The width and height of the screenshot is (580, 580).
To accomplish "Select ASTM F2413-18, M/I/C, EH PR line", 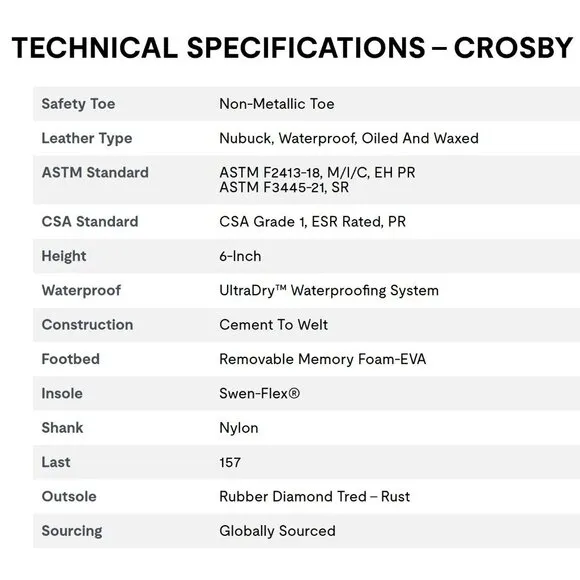I will (317, 173).
